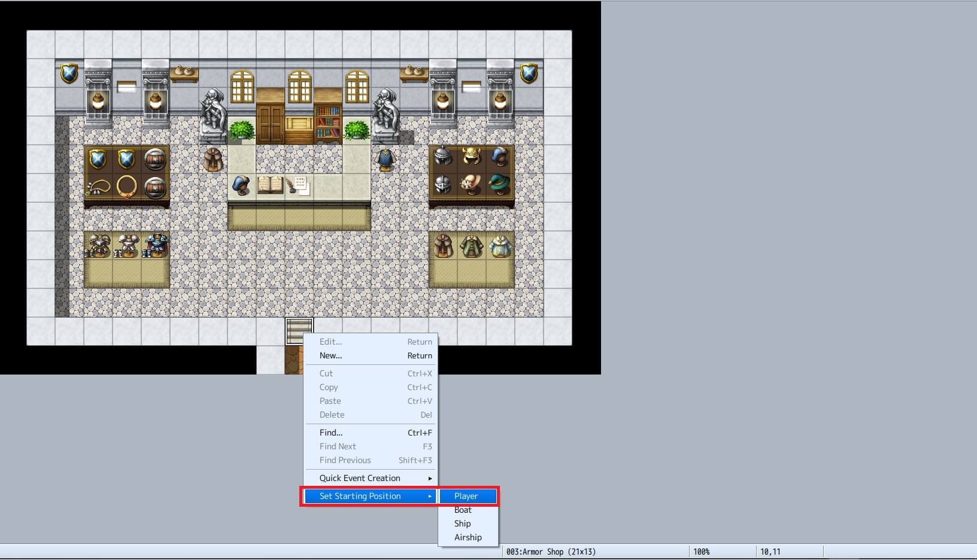Screen dimensions: 977x560
Task: Click the Delete entry in the context menu
Action: point(371,415)
